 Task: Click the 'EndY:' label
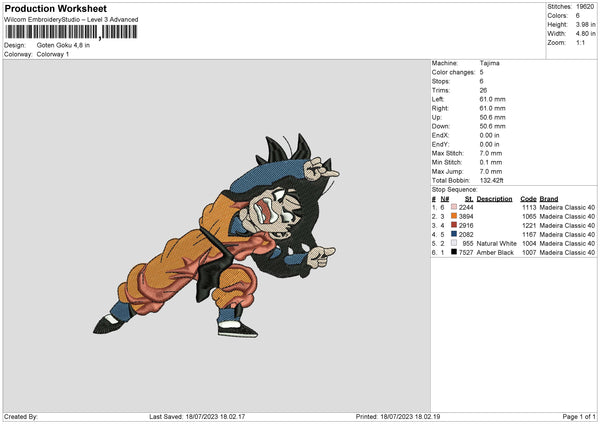[x=440, y=144]
